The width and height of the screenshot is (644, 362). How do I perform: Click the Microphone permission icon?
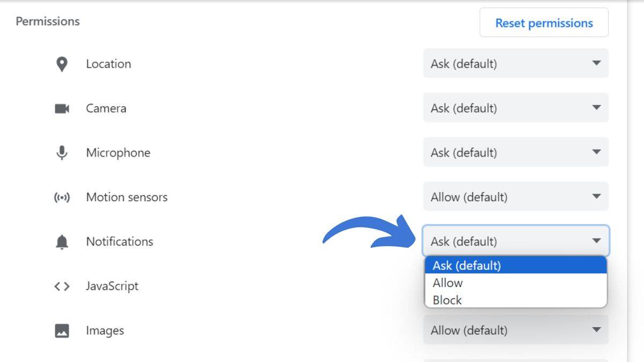coord(62,153)
